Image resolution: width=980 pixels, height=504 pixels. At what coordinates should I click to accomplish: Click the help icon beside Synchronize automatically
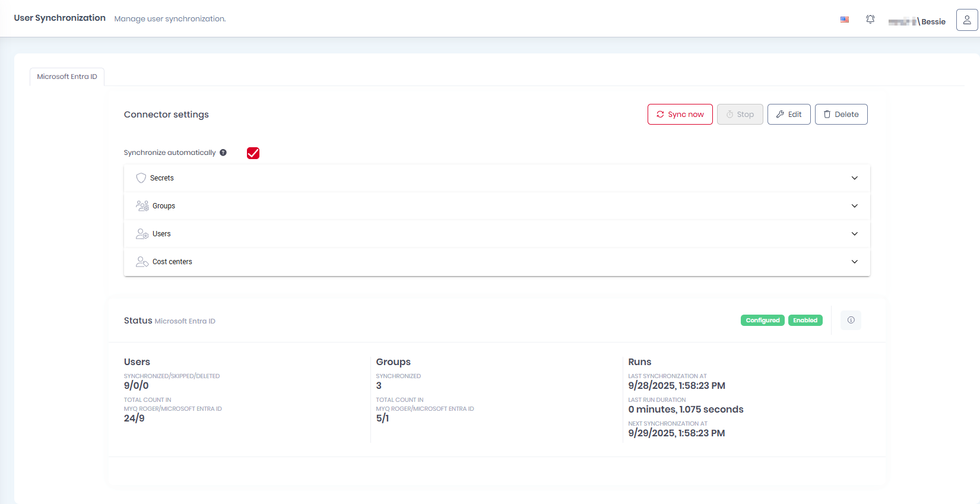pos(223,153)
